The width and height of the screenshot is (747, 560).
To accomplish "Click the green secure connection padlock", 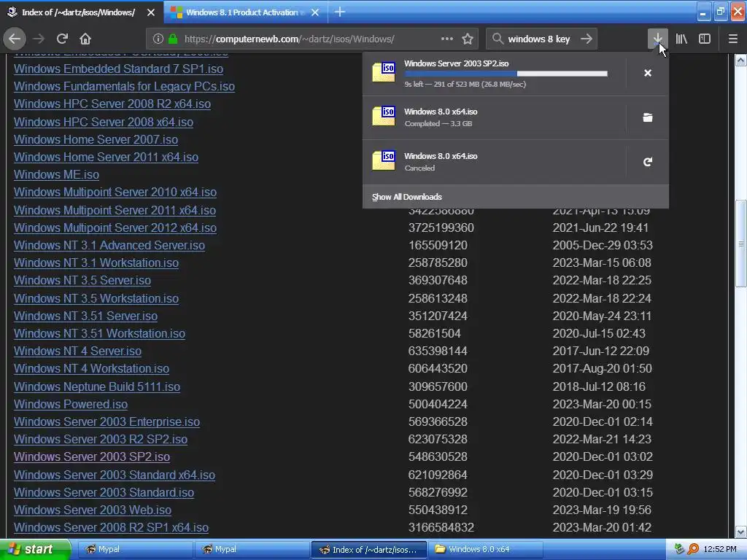I will [x=173, y=39].
